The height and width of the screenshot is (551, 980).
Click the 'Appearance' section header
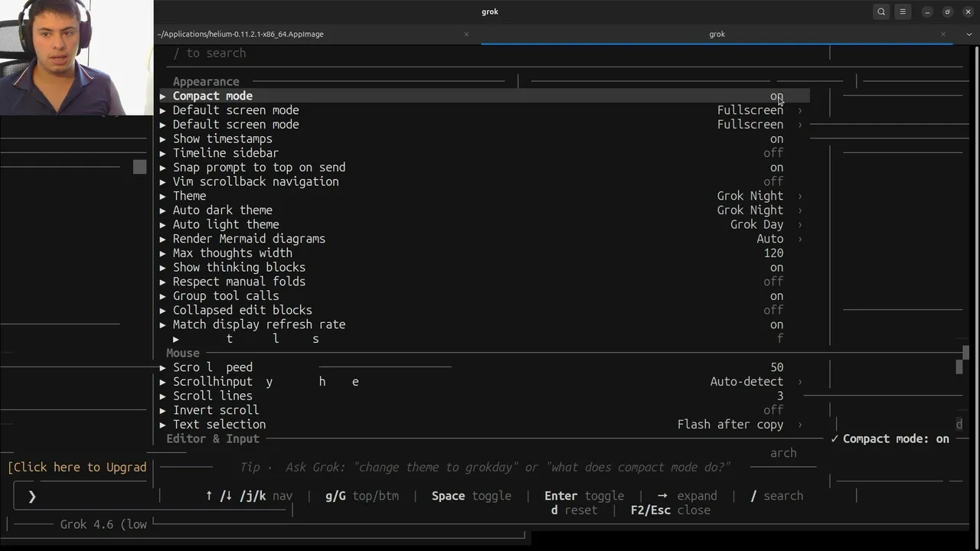tap(206, 82)
